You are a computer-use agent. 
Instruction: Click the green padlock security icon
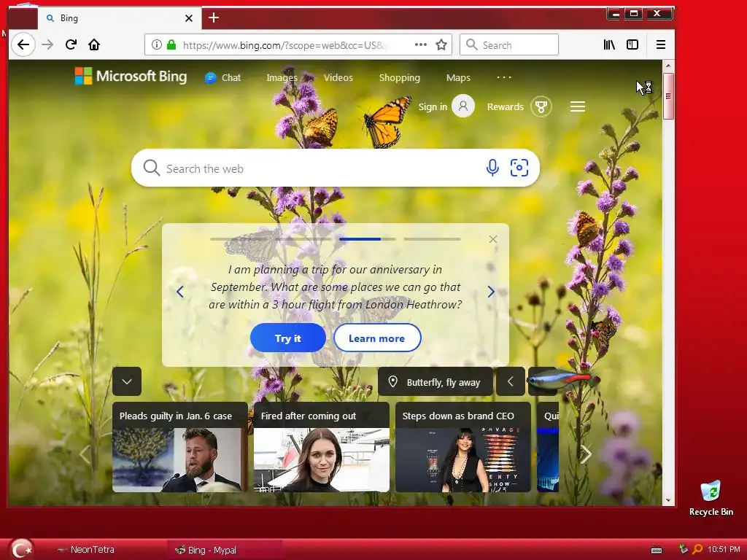click(x=171, y=44)
